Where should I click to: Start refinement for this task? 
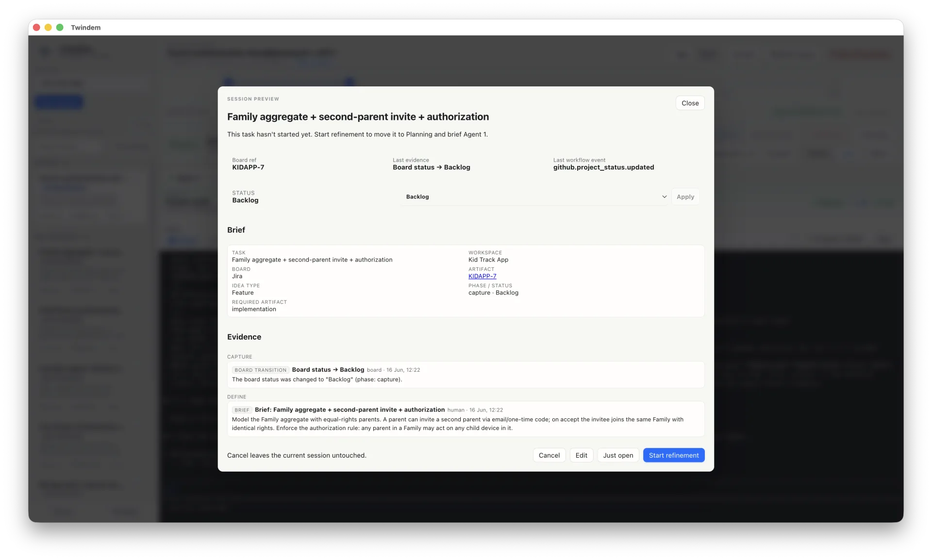click(674, 455)
